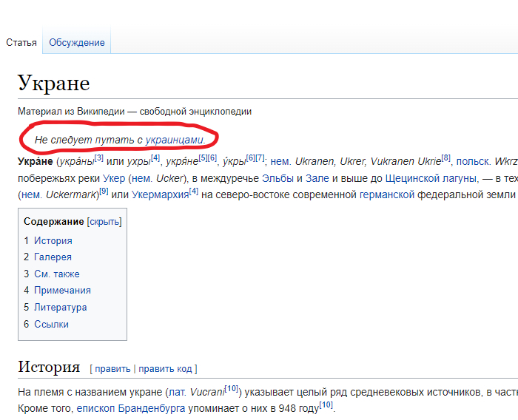Open footnote [10] after 948 году

point(326,405)
